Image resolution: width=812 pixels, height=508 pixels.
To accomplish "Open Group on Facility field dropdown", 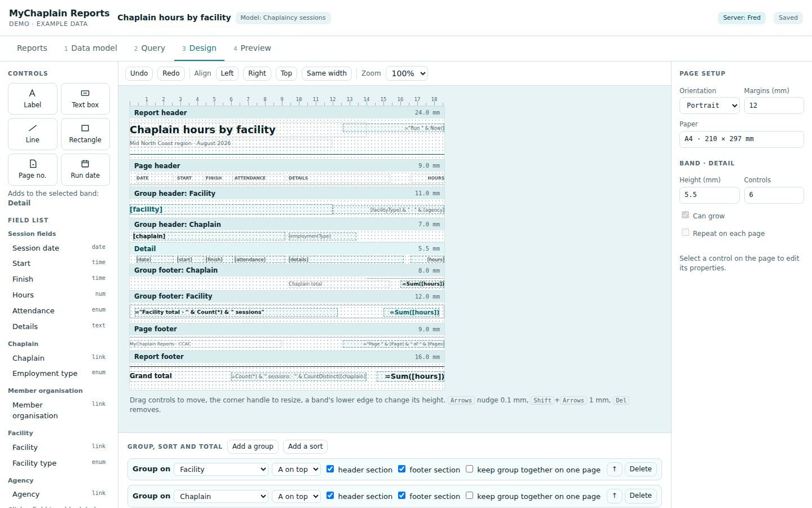I will pyautogui.click(x=221, y=469).
